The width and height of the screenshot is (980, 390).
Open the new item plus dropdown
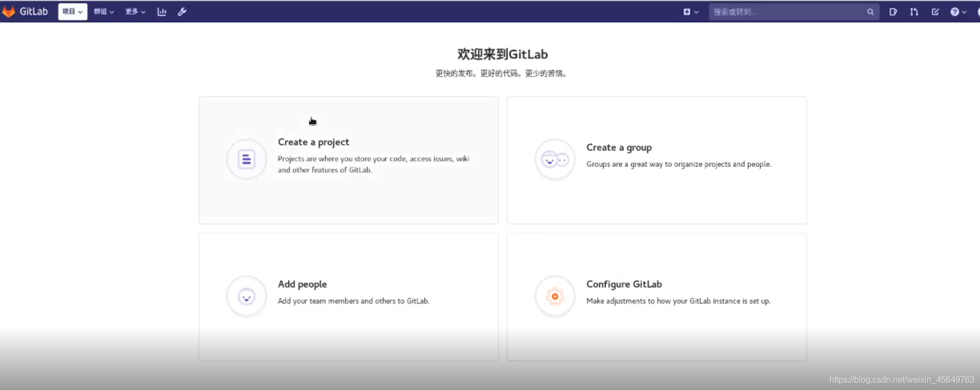(691, 12)
